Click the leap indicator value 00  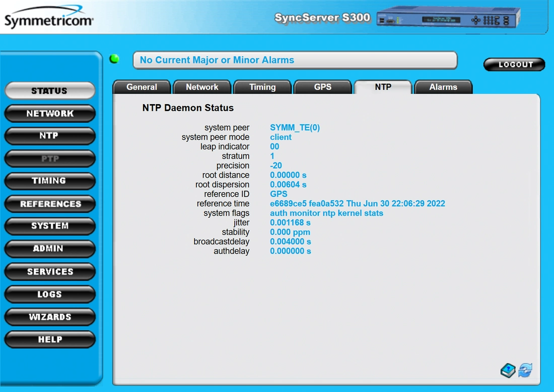coord(274,146)
